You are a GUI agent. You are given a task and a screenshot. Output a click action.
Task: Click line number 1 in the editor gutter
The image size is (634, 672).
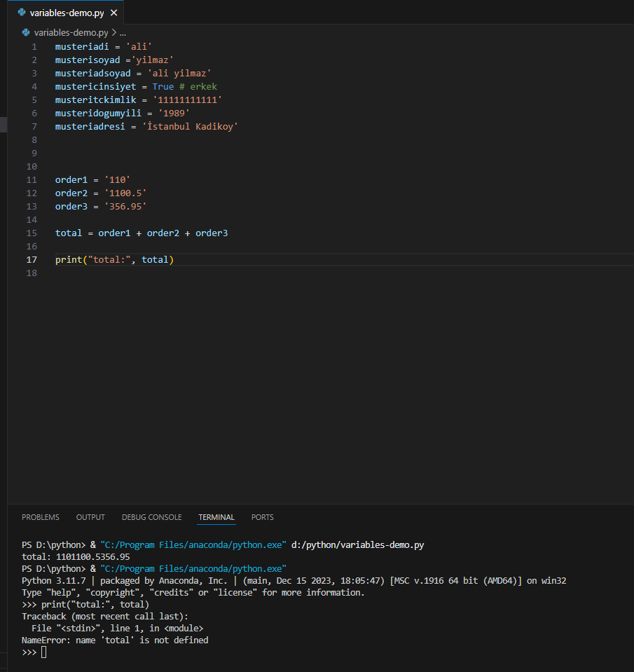(34, 47)
